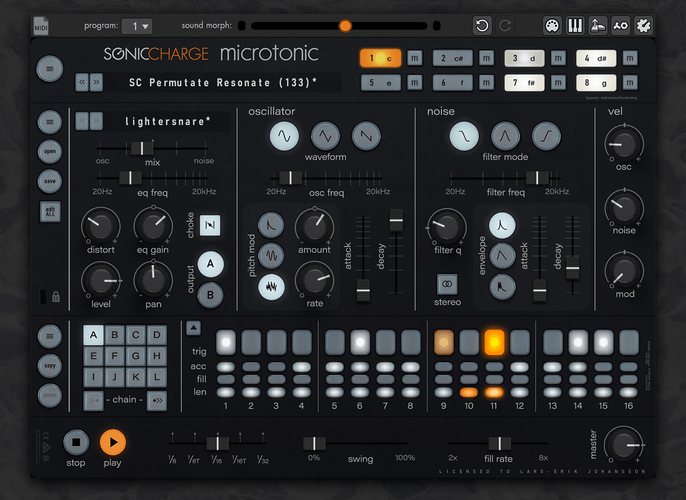Click the drum patch open button
The height and width of the screenshot is (500, 686).
(x=50, y=151)
